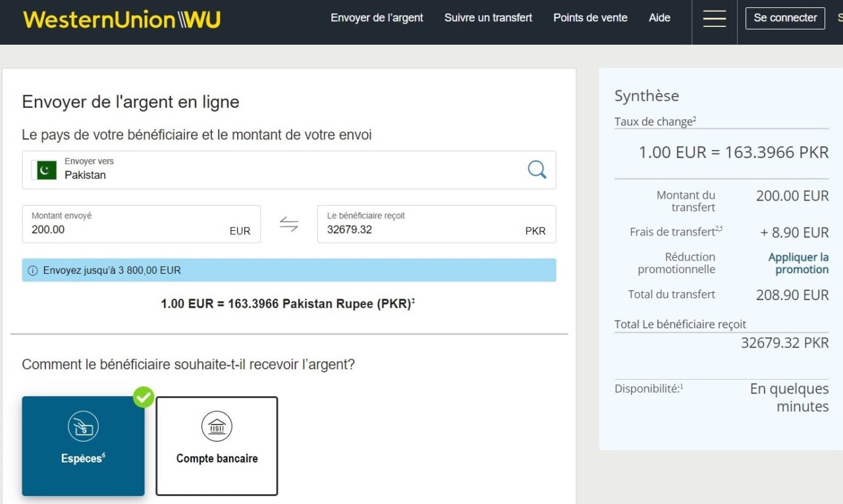
Task: Click the Réduction promotionnelle label
Action: (x=676, y=263)
